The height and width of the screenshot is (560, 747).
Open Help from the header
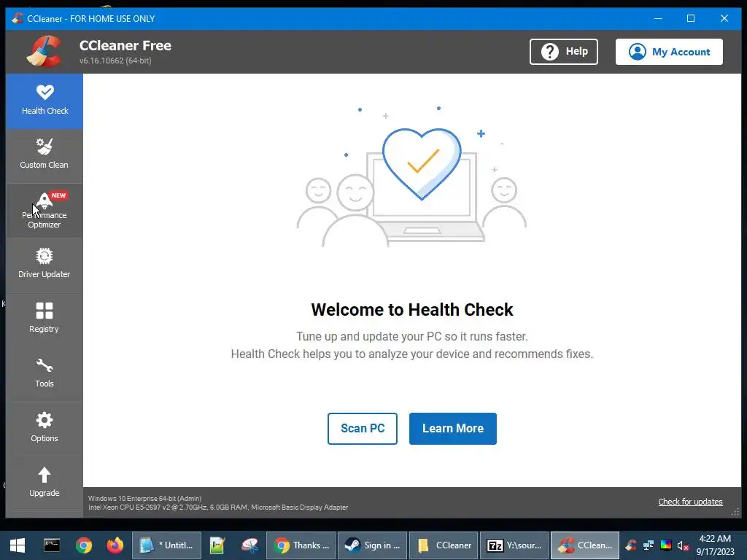[x=564, y=52]
